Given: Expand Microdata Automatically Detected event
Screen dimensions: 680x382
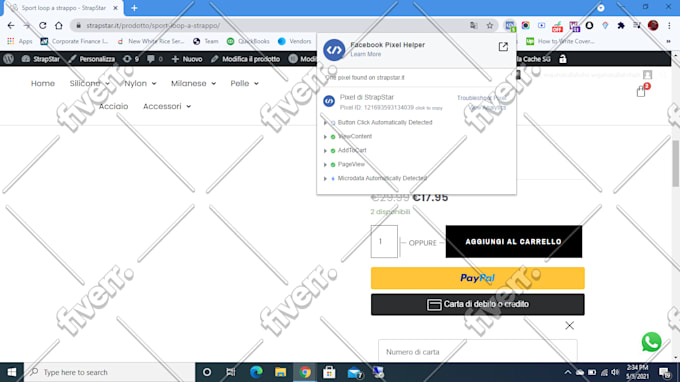Looking at the screenshot, I should pyautogui.click(x=325, y=178).
